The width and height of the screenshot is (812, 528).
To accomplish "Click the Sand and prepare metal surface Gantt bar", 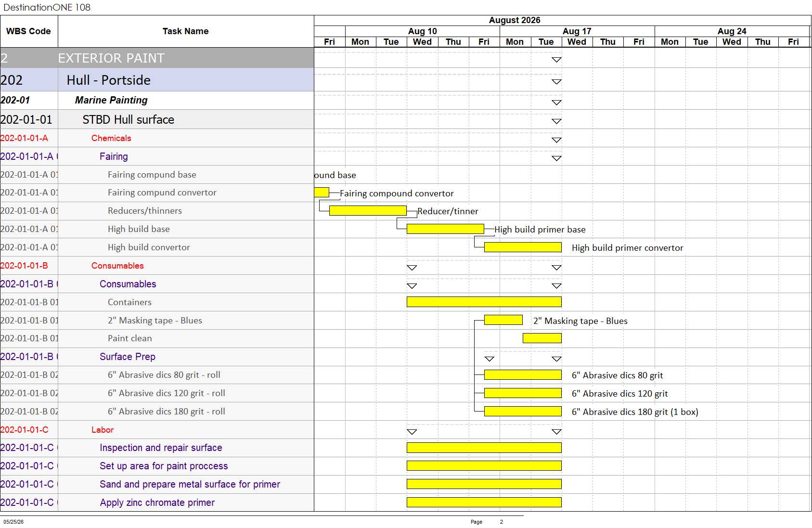I will tap(484, 484).
